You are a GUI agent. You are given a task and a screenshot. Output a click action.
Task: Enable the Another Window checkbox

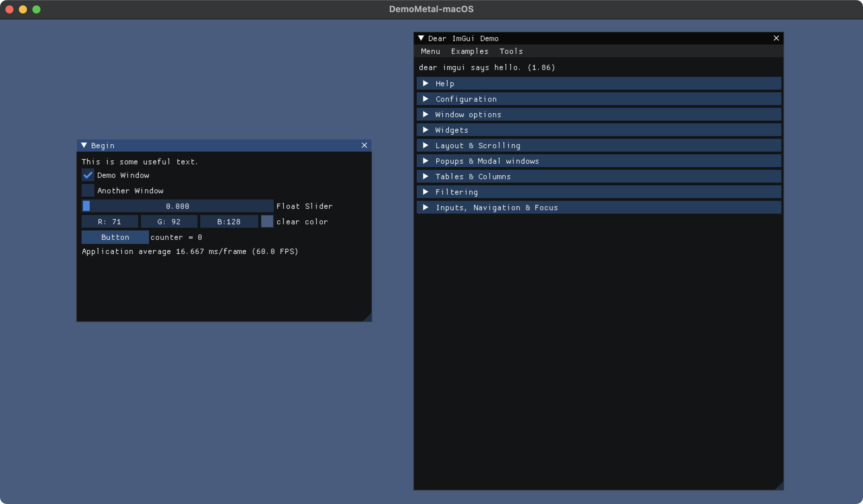[x=88, y=191]
